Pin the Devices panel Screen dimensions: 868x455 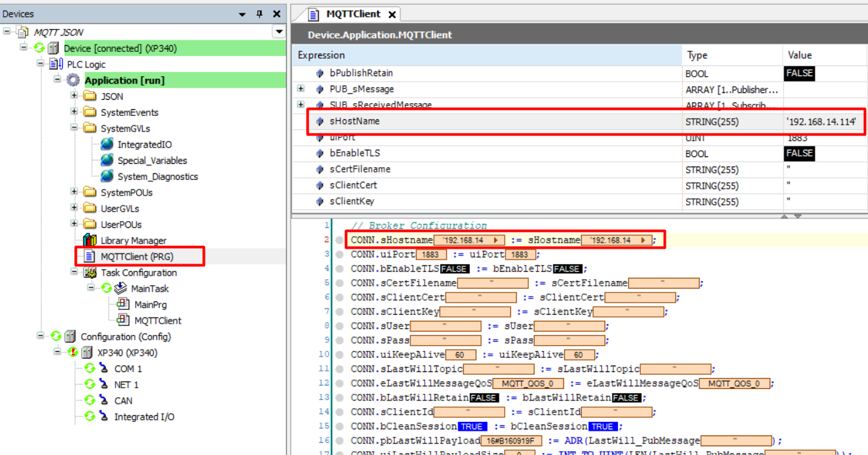pyautogui.click(x=259, y=14)
